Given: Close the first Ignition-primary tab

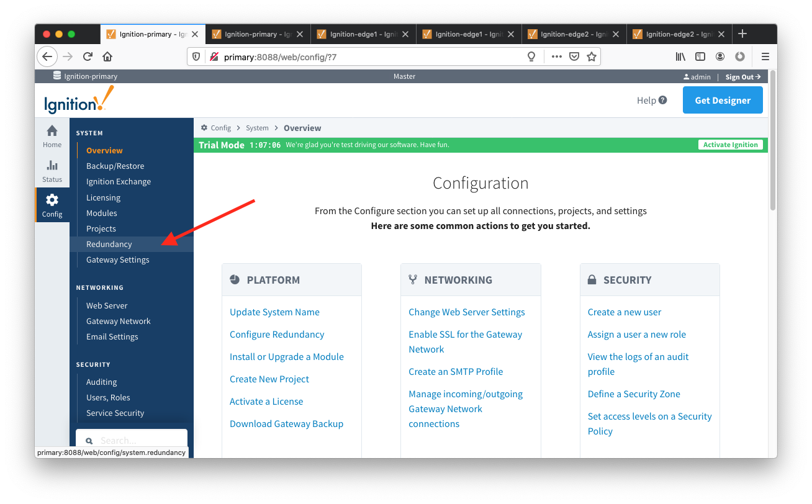Looking at the screenshot, I should pos(194,34).
